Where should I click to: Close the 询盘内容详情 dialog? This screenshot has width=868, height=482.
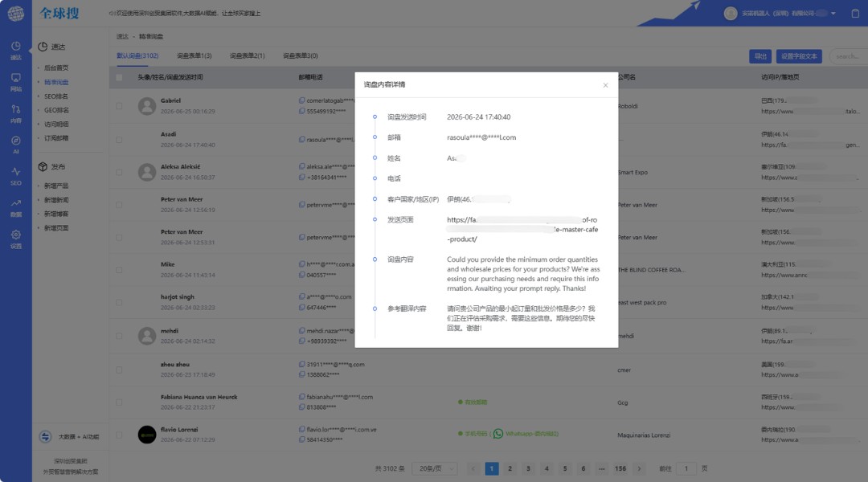605,85
